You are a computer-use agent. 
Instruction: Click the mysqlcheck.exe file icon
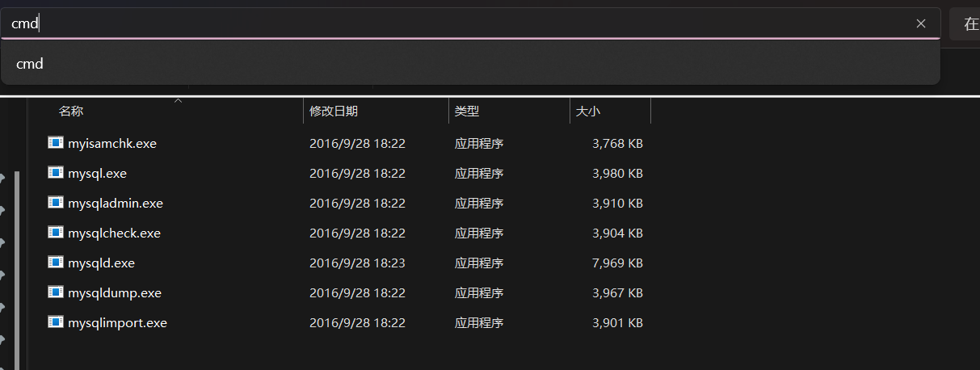(x=56, y=233)
